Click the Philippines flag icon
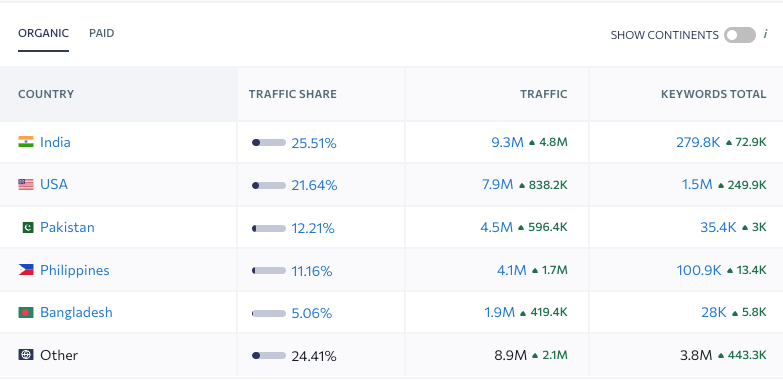The width and height of the screenshot is (783, 380). pyautogui.click(x=26, y=270)
